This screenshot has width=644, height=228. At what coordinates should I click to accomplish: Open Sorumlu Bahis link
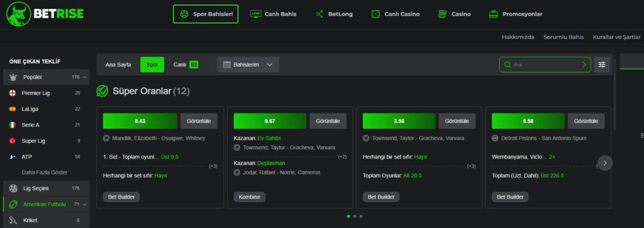(x=563, y=37)
